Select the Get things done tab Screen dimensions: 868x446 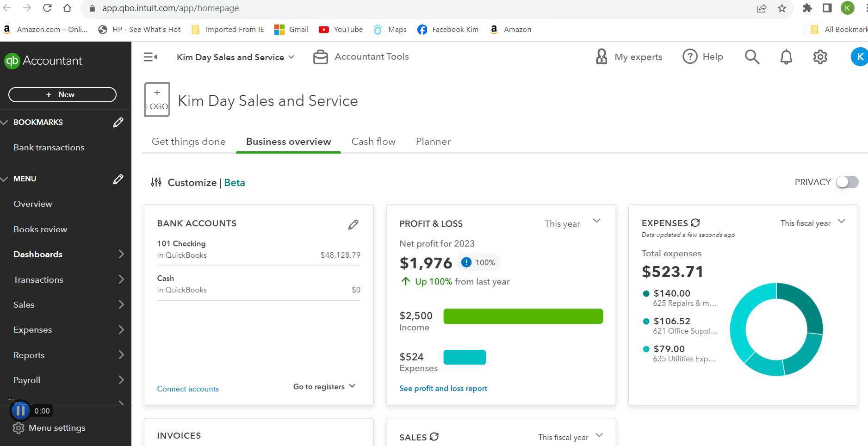tap(189, 142)
